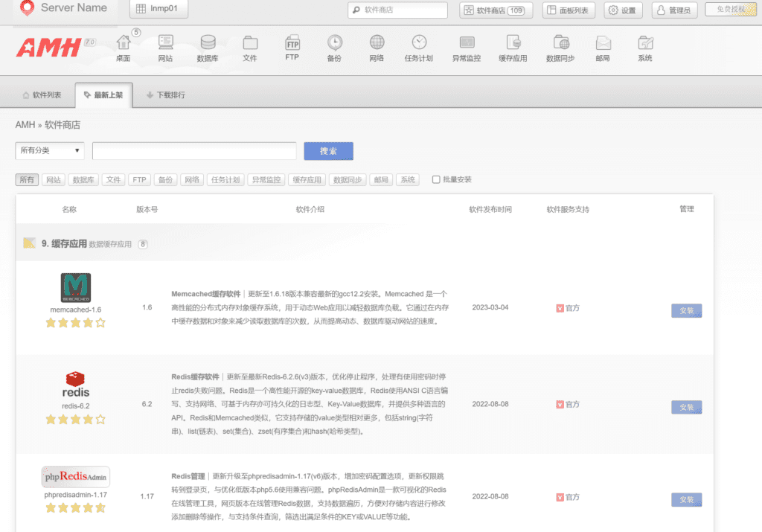Click the memcached-1.6 app icon
The height and width of the screenshot is (532, 762).
click(x=76, y=288)
